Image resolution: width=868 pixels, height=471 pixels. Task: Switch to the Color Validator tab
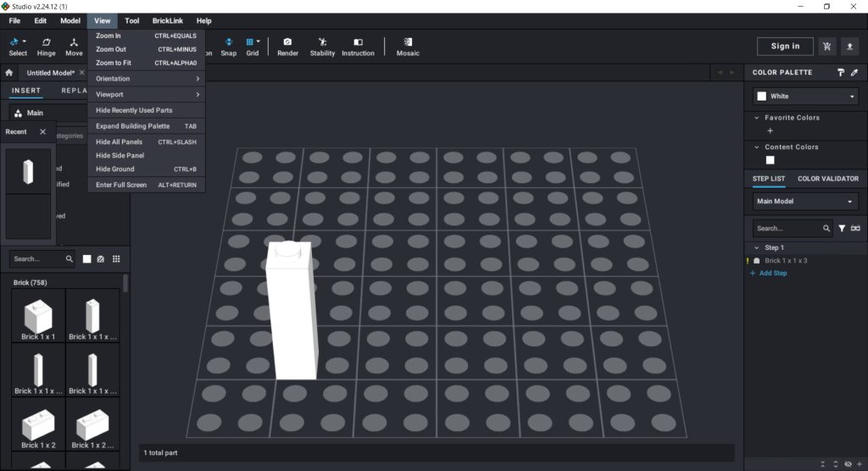point(827,179)
